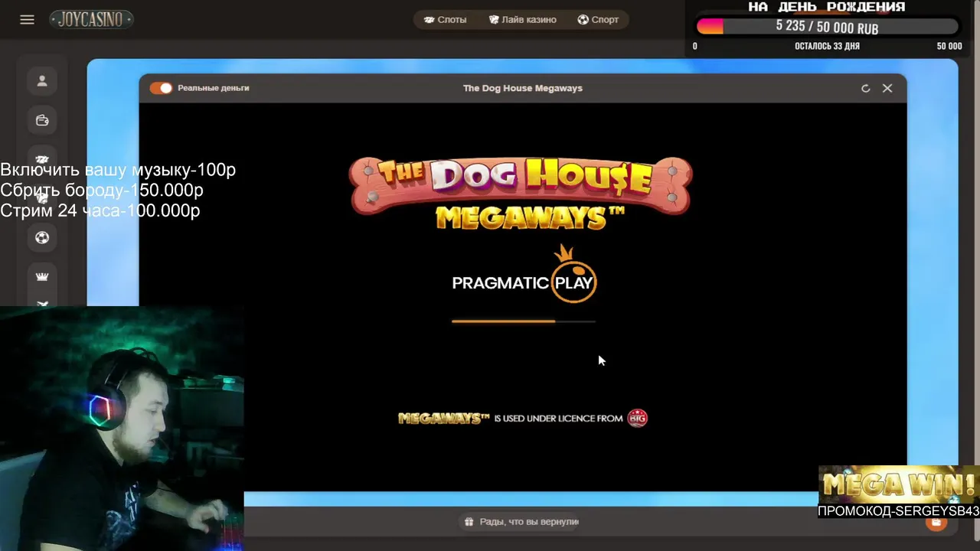This screenshot has width=980, height=551.
Task: Click The Dog House Megaways title text
Action: [523, 88]
